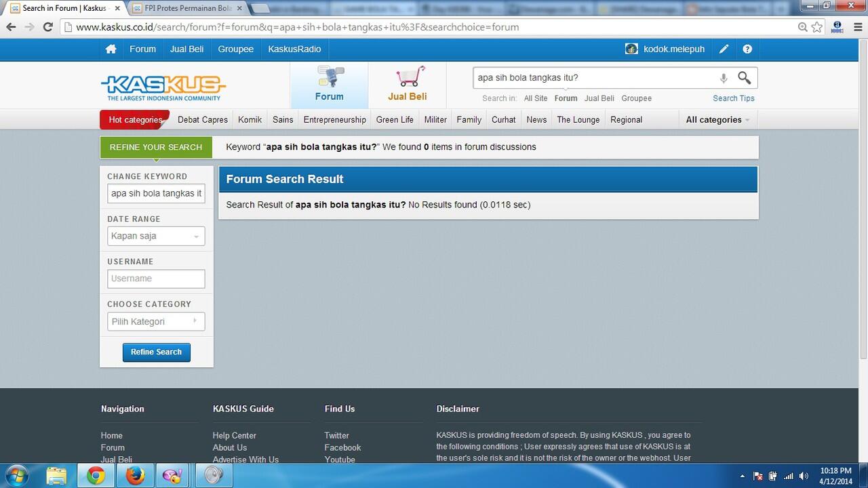868x488 pixels.
Task: Set search scope to All Site
Action: (x=535, y=98)
